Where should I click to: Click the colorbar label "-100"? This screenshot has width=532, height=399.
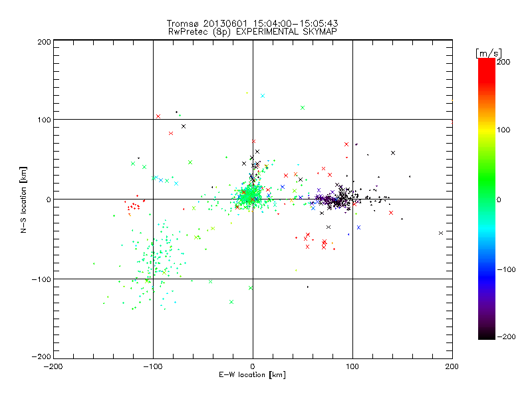(x=506, y=270)
